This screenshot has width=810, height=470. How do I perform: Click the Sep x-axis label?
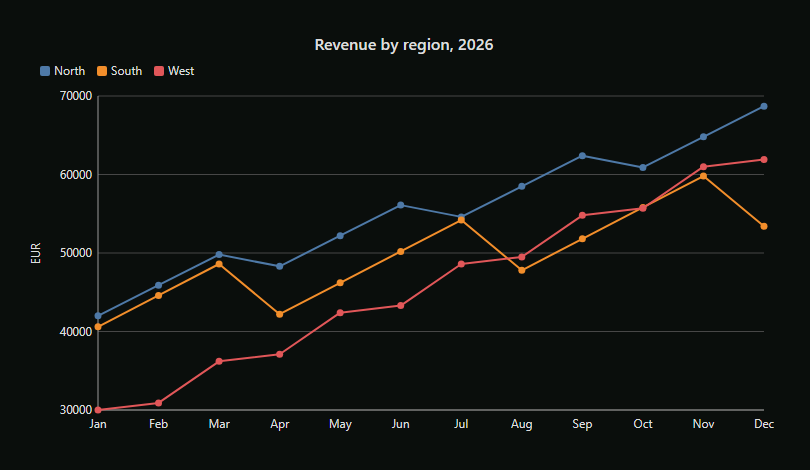(x=582, y=425)
